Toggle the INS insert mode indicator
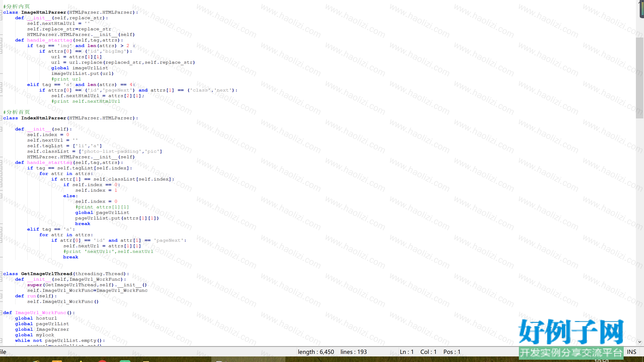Image resolution: width=644 pixels, height=362 pixels. 631,352
